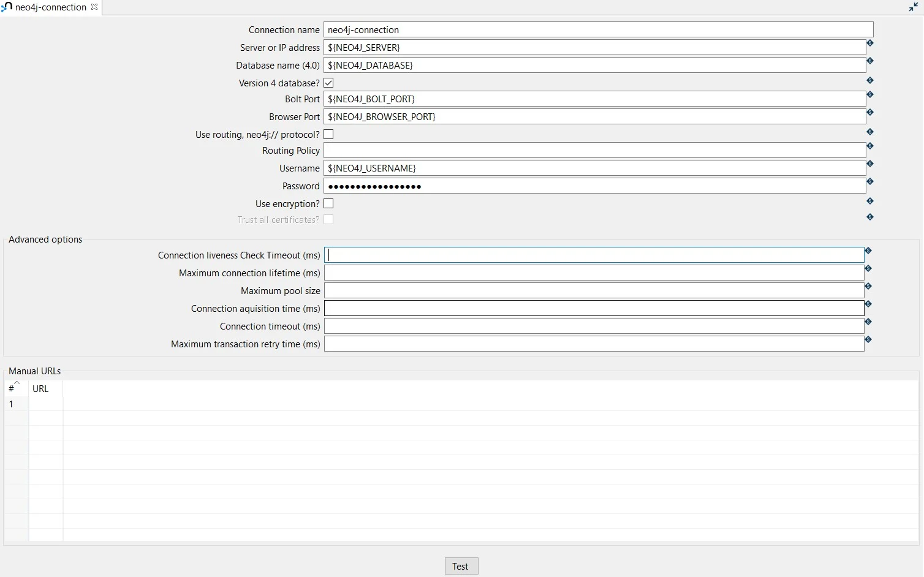Uncheck the Version 4 database checkbox
The width and height of the screenshot is (924, 577).
point(328,82)
